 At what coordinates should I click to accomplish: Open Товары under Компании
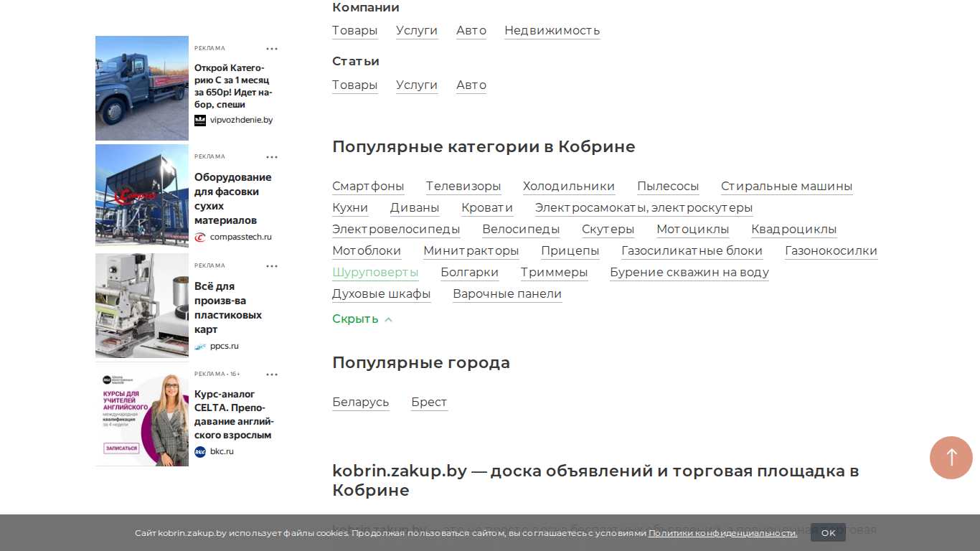click(x=355, y=31)
